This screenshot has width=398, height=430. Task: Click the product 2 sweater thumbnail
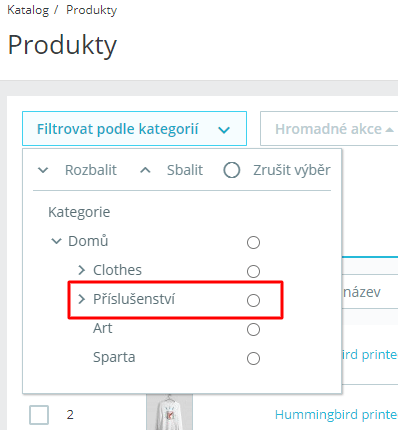(x=169, y=412)
